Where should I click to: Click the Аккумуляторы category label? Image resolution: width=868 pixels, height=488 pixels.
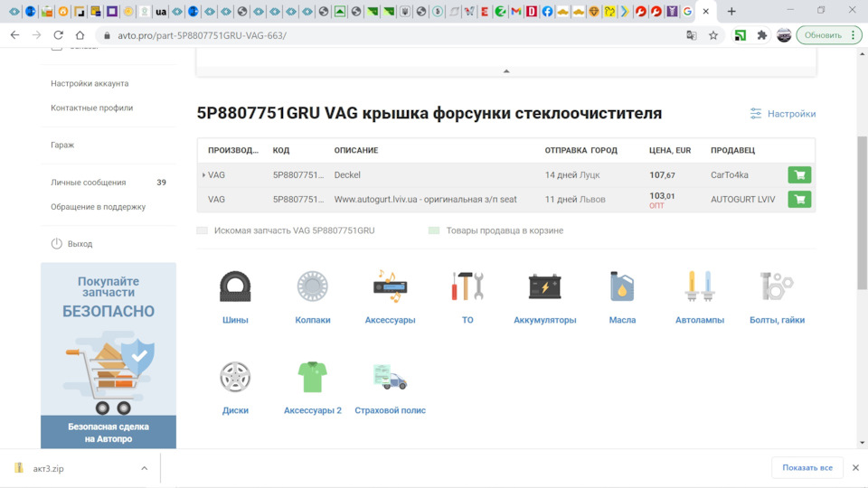tap(544, 320)
